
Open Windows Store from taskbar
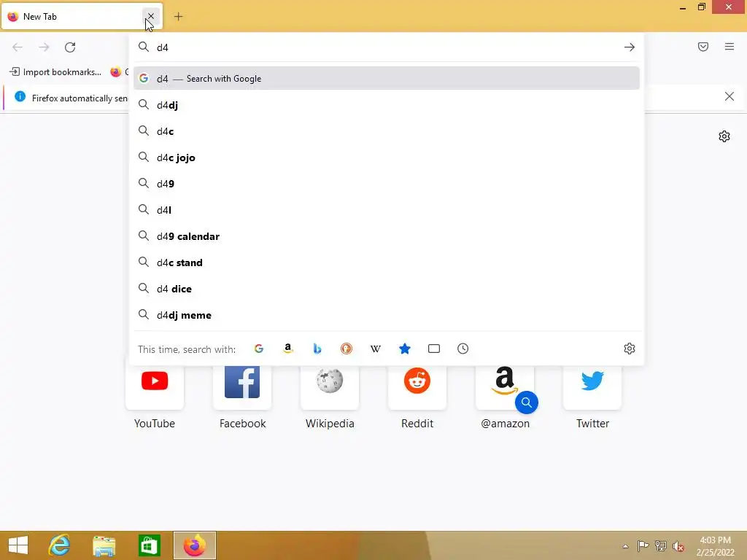pyautogui.click(x=149, y=545)
